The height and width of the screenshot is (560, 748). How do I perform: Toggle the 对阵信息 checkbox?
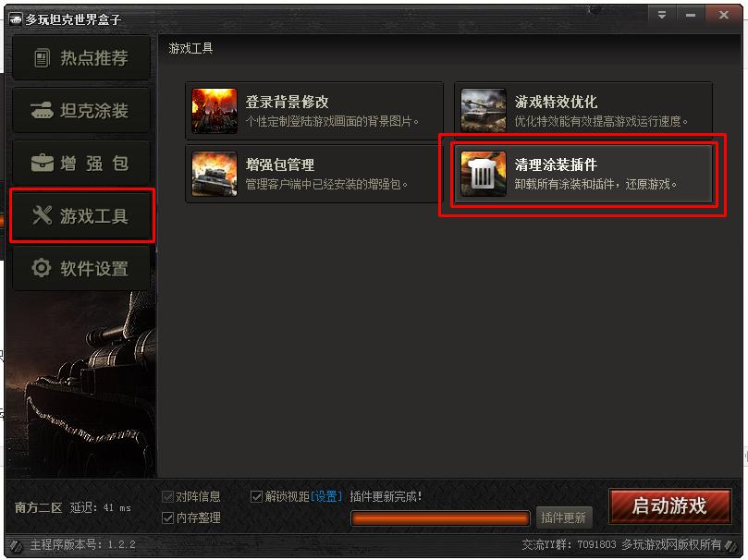(167, 496)
